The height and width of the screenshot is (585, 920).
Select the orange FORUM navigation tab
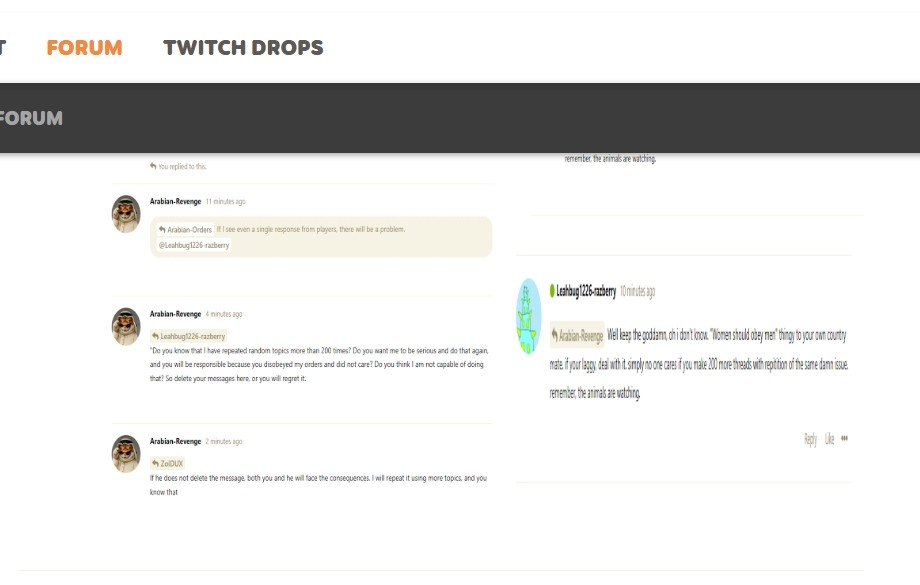84,47
